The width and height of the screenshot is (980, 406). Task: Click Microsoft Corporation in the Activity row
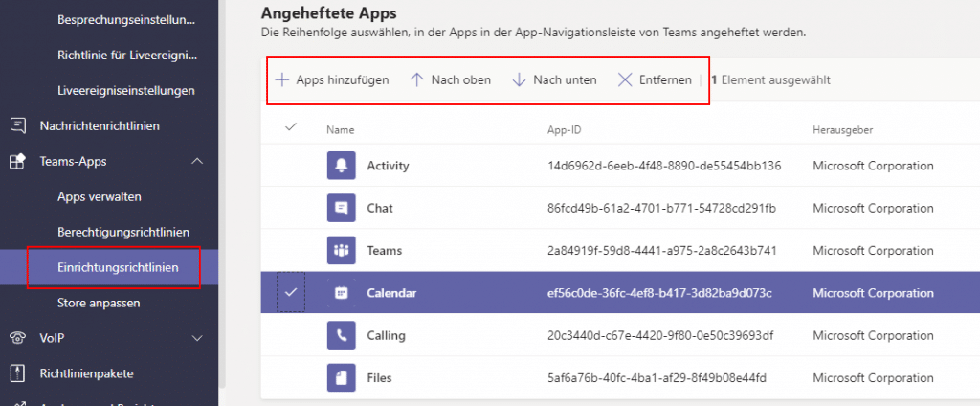(873, 166)
